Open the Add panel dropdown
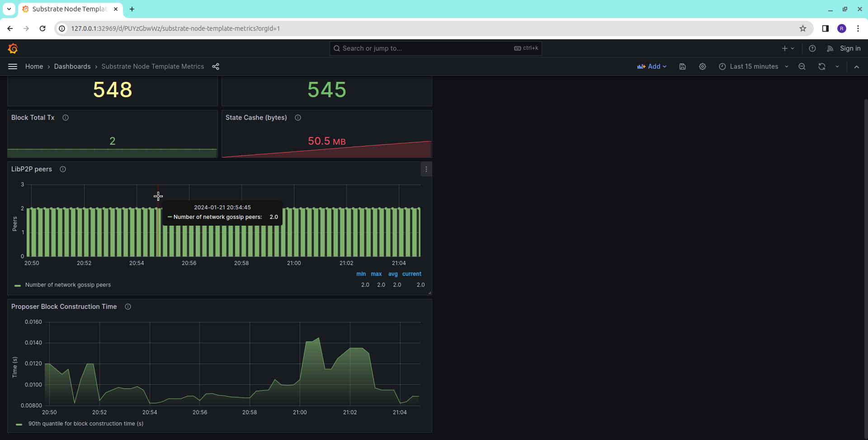 [x=652, y=66]
